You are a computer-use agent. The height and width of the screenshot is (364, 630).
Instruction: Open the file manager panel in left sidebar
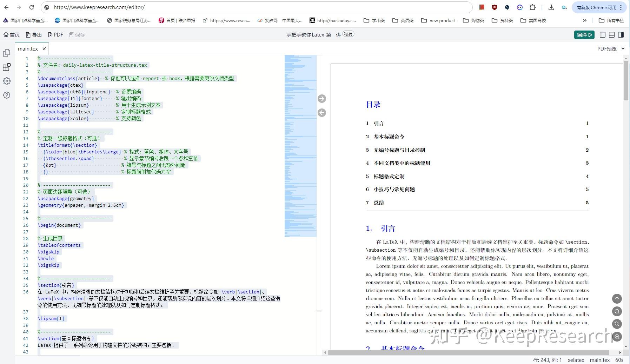(x=6, y=53)
